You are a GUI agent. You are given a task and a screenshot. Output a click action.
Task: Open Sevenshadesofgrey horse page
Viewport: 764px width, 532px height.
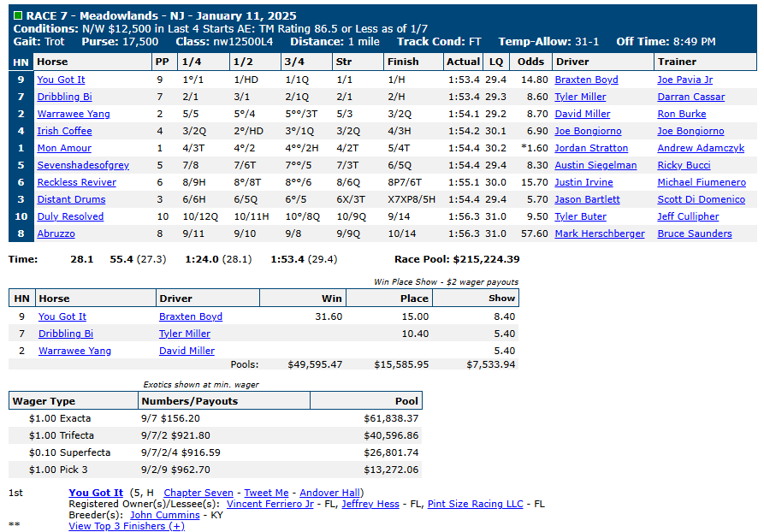pyautogui.click(x=83, y=165)
